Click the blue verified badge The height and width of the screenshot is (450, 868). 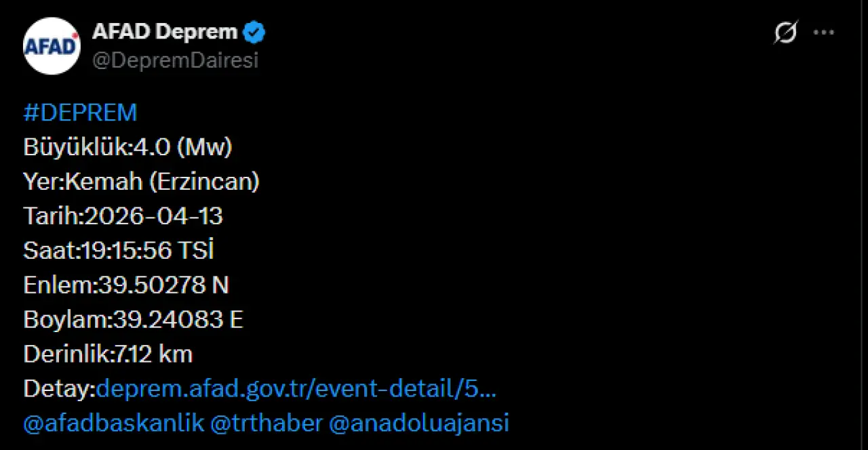255,32
